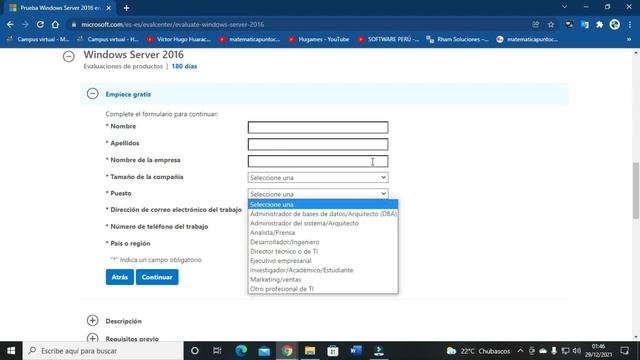Viewport: 640px width, 360px height.
Task: Choose Investigador/Académico/Estudiante option
Action: [323, 270]
